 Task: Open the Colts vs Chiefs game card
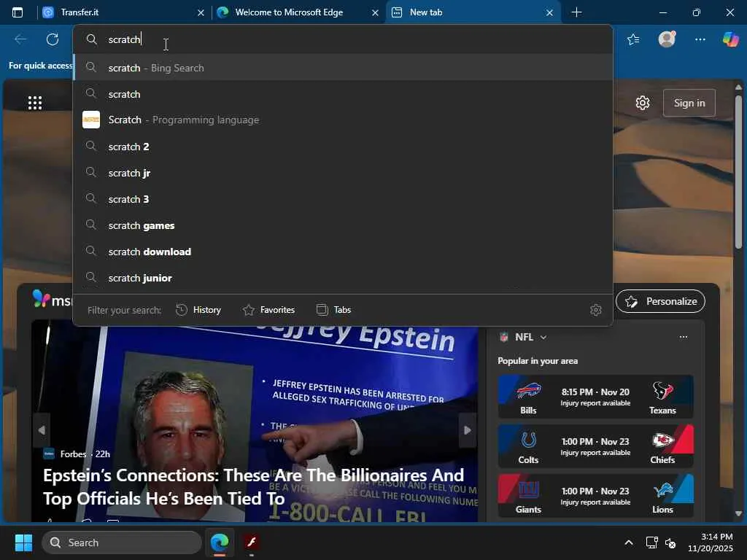595,446
